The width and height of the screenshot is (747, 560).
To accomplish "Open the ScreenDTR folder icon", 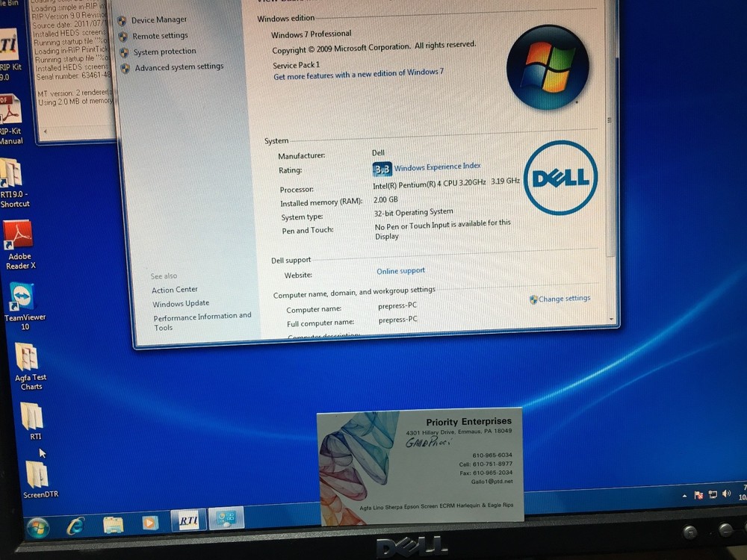I will click(37, 474).
